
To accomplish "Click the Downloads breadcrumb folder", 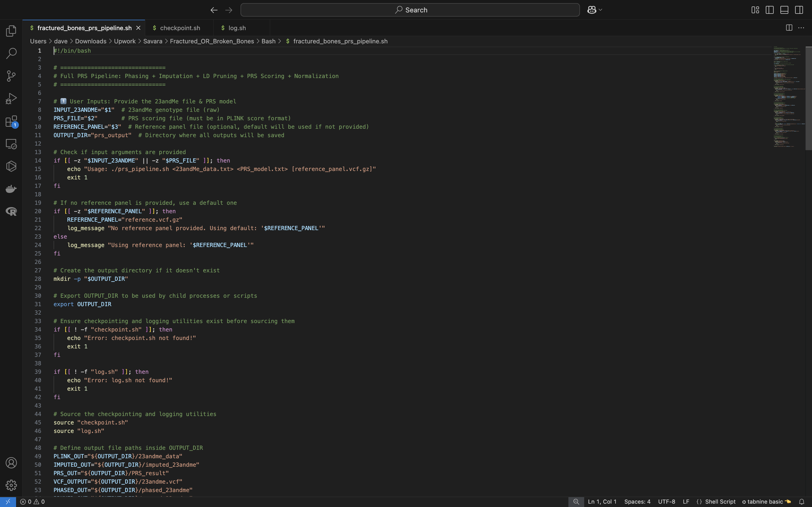I will click(x=91, y=41).
